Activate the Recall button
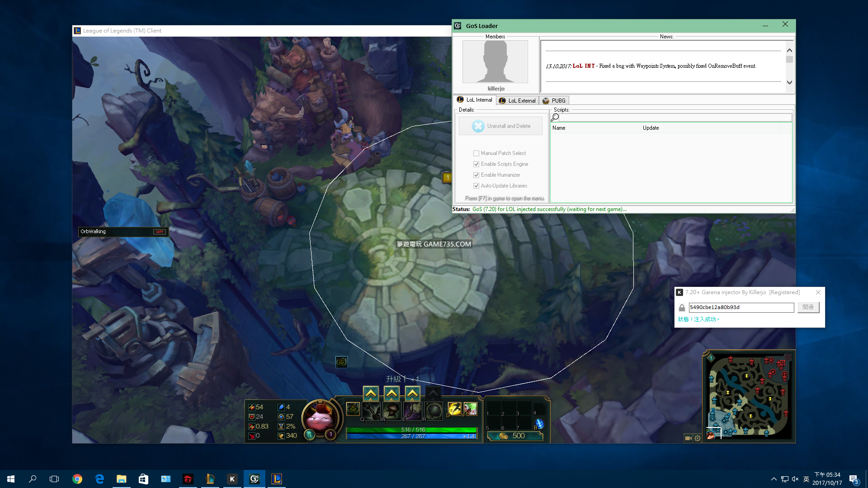 [x=539, y=424]
